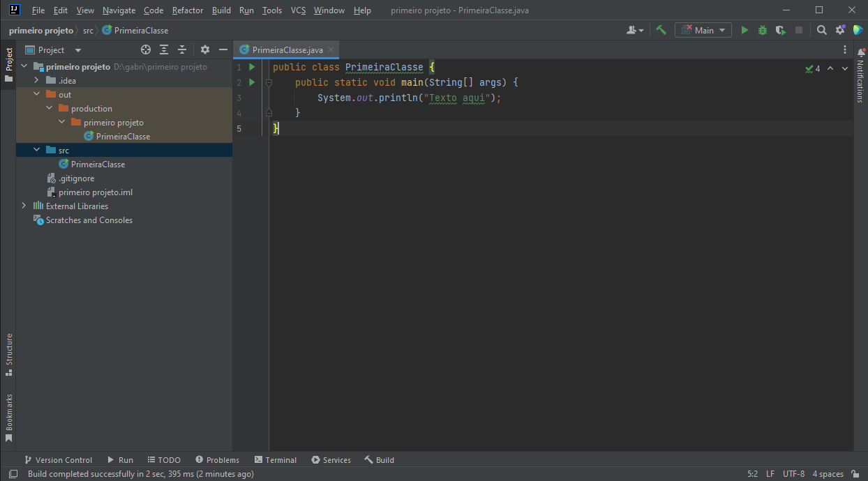Hide the Project panel with minus icon
The height and width of the screenshot is (481, 868).
coord(223,49)
